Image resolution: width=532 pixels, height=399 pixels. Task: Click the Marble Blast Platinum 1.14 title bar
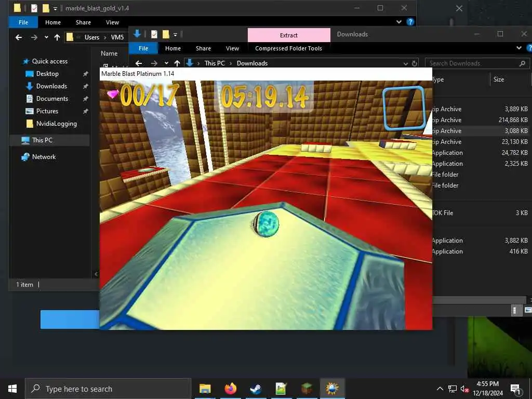click(x=265, y=74)
